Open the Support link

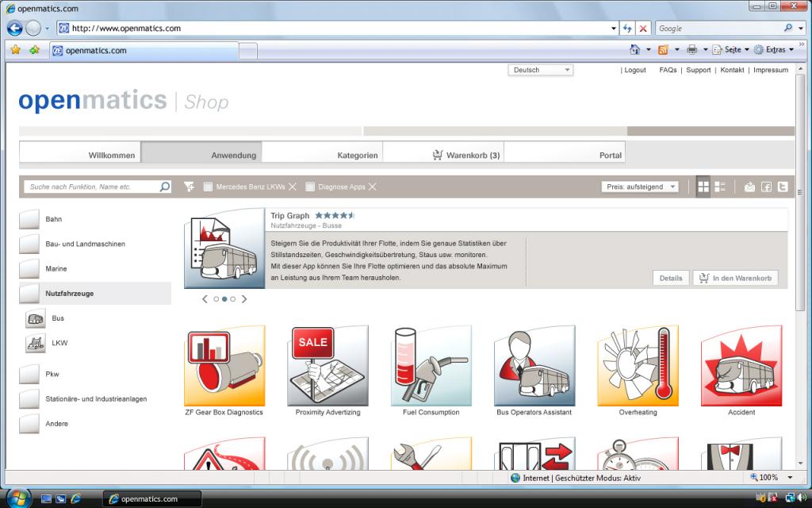pos(699,70)
